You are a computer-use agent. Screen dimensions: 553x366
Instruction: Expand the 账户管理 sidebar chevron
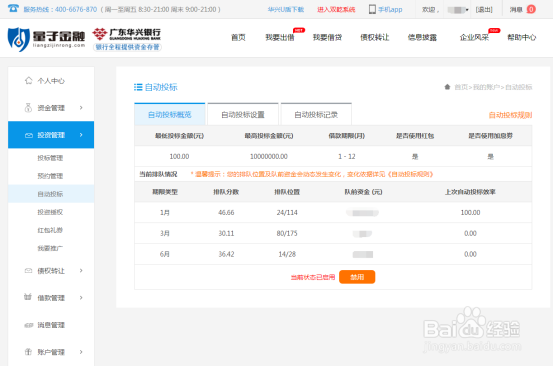coord(81,352)
